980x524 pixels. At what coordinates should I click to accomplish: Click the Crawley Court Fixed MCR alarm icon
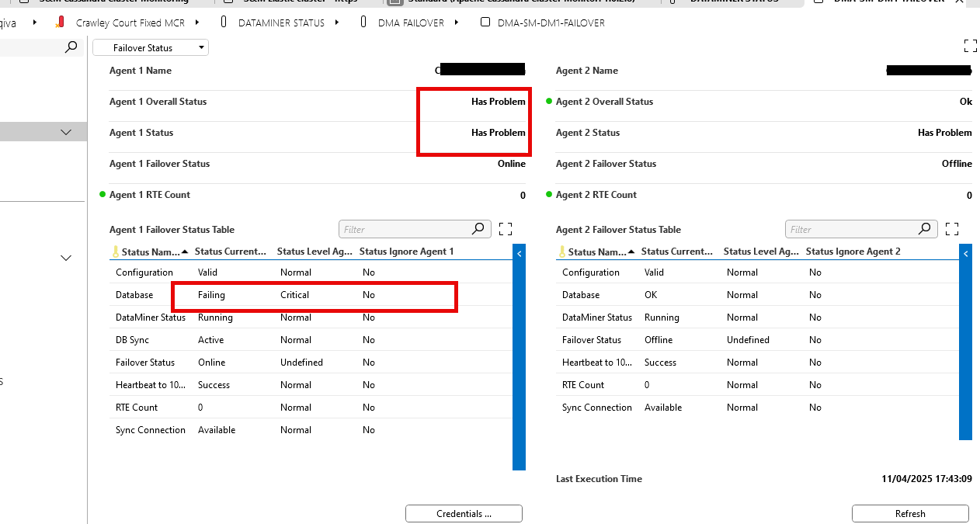[61, 23]
